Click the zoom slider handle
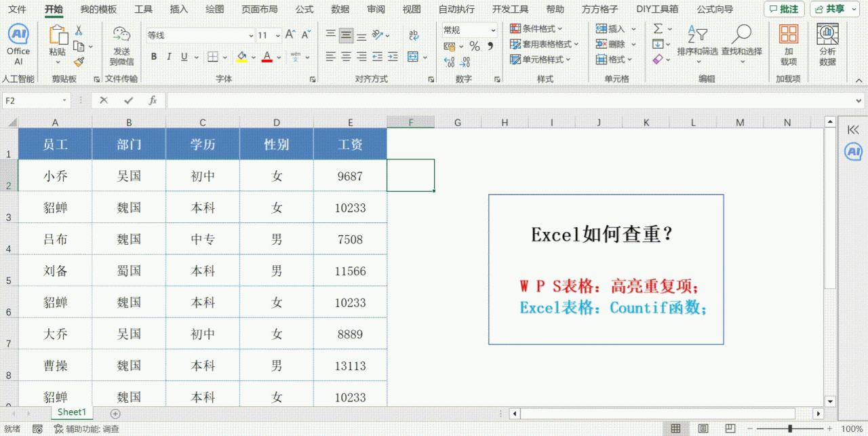 point(791,429)
